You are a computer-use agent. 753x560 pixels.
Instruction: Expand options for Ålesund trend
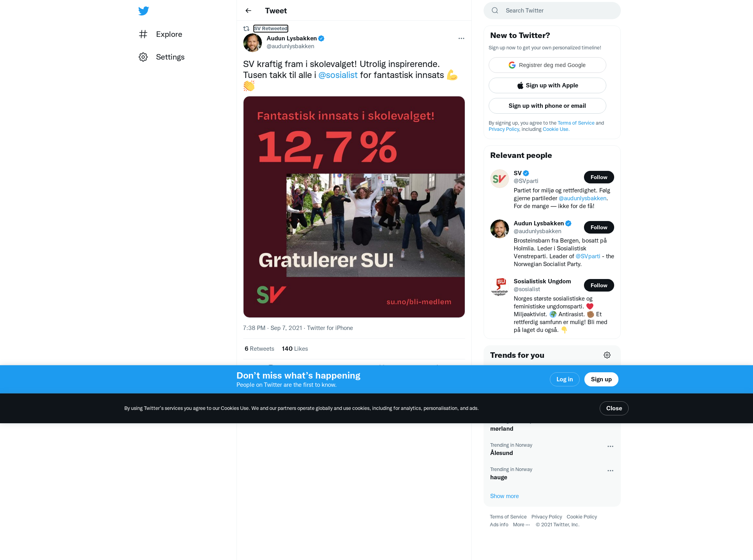(x=610, y=446)
